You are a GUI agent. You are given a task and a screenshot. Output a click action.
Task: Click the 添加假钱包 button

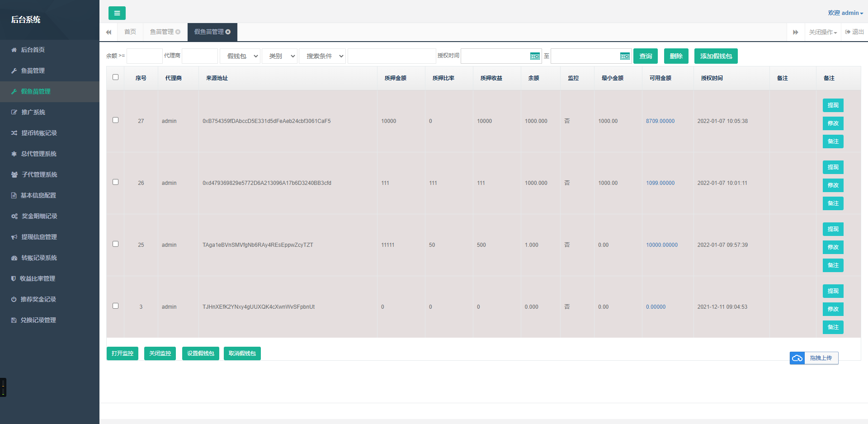point(716,56)
